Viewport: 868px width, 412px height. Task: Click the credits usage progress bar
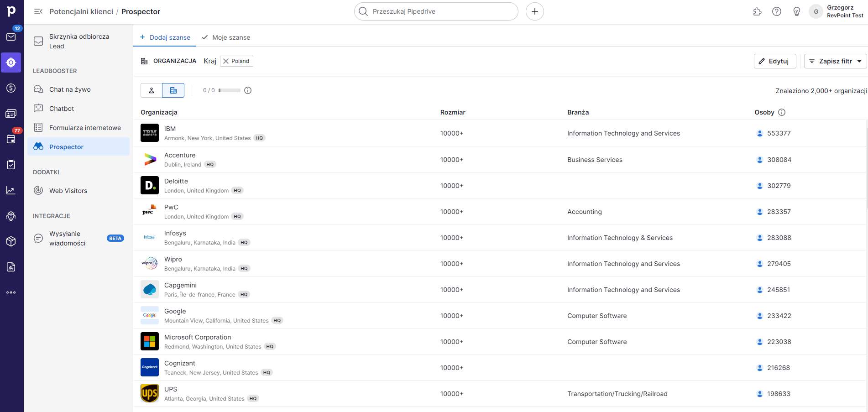(230, 90)
